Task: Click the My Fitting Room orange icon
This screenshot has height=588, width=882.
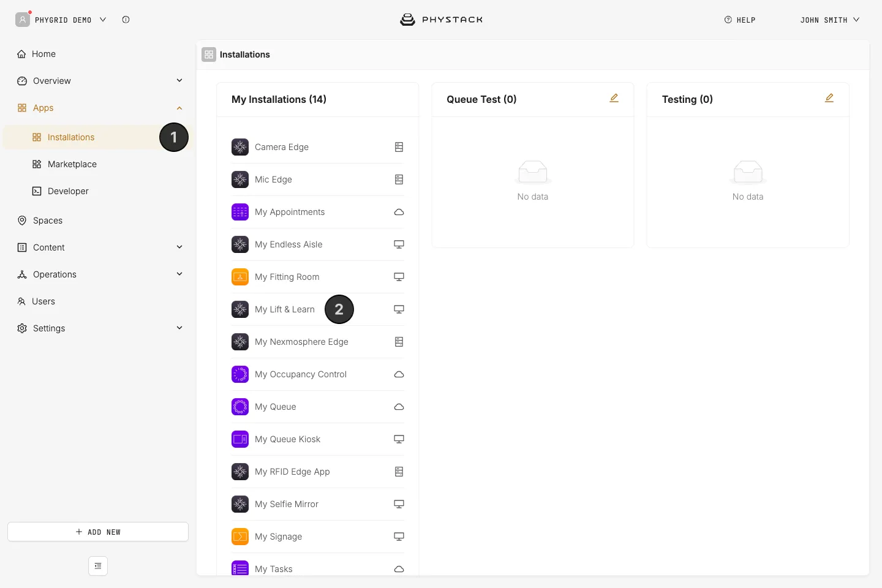Action: click(x=240, y=277)
